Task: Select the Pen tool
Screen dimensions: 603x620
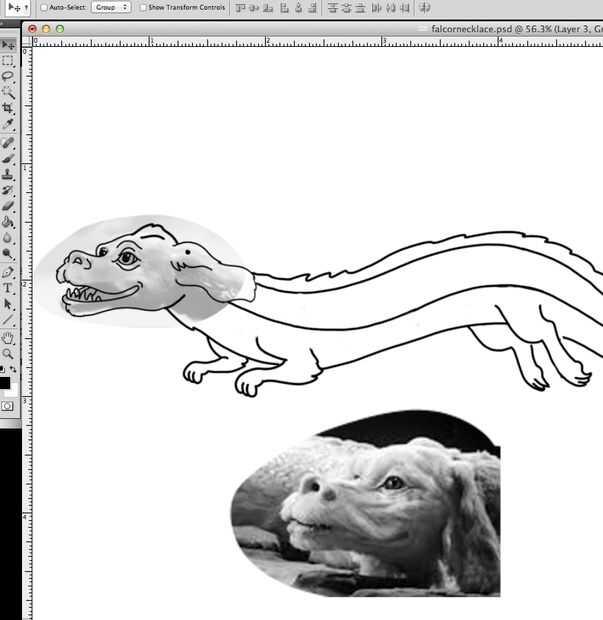Action: tap(8, 272)
